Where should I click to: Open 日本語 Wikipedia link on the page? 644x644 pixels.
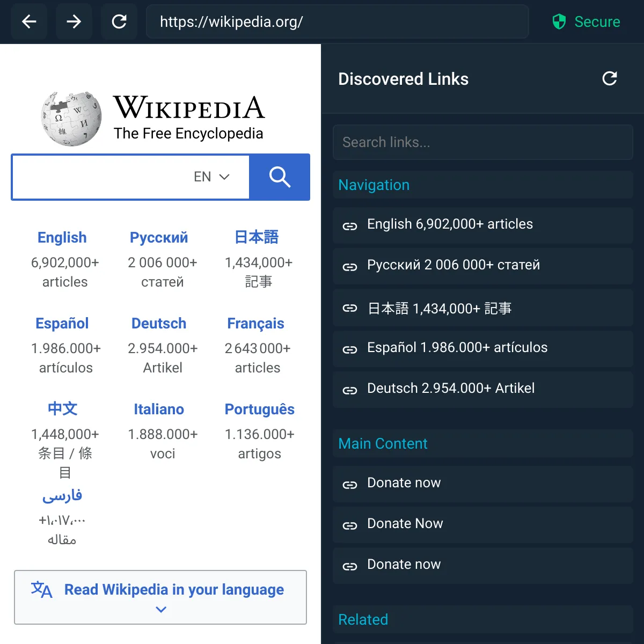pos(257,237)
